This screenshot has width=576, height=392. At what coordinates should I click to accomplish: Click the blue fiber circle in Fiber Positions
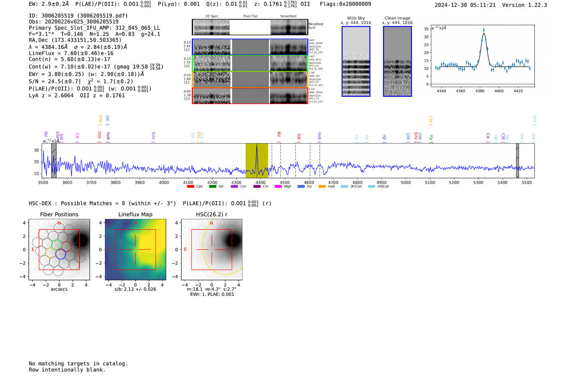tap(60, 254)
